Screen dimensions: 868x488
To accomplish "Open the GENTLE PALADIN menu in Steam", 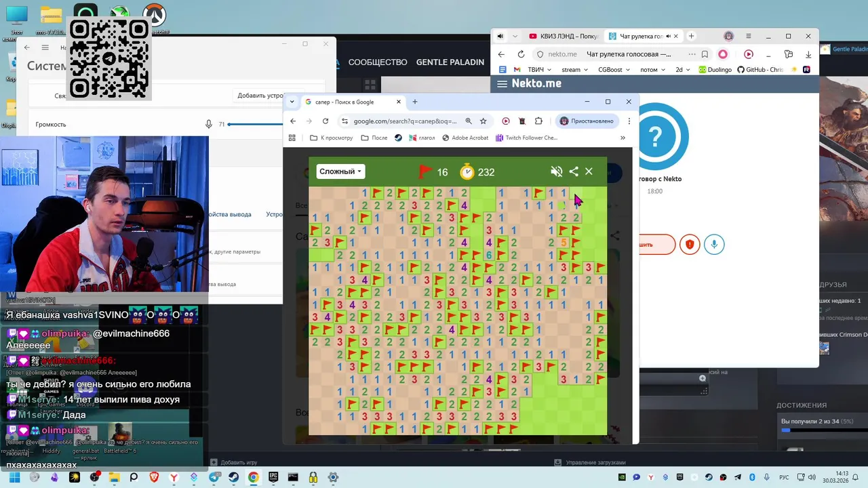I will (450, 62).
